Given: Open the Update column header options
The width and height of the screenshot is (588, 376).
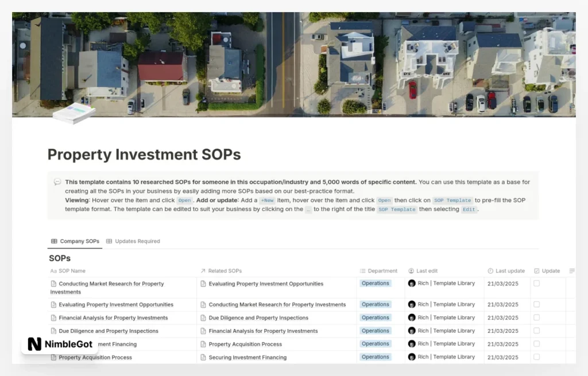Looking at the screenshot, I should pyautogui.click(x=552, y=270).
